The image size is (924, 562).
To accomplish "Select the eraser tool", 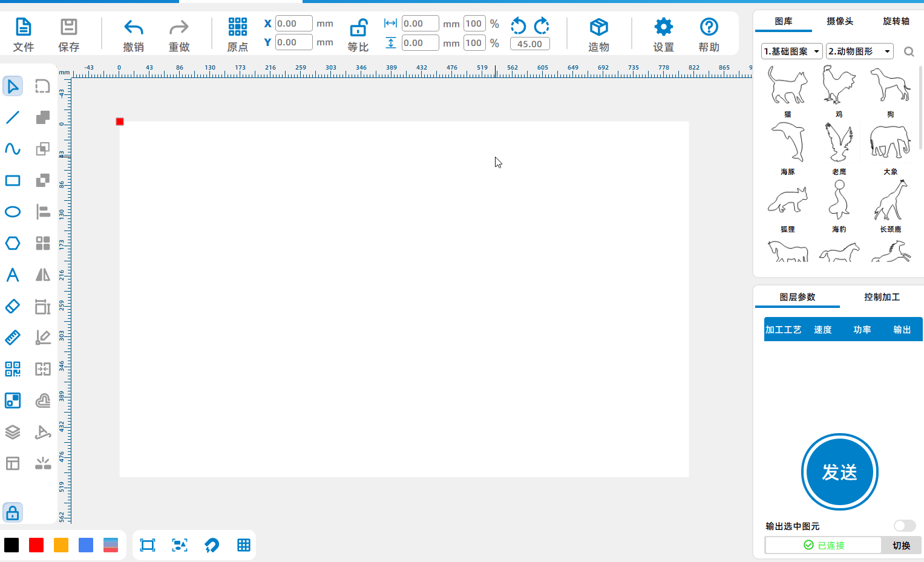I will tap(13, 306).
